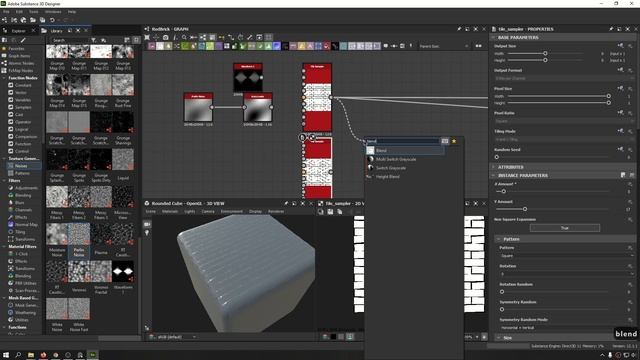Open the Output Format dropdown
Screen dimensions: 640x360
pos(563,78)
